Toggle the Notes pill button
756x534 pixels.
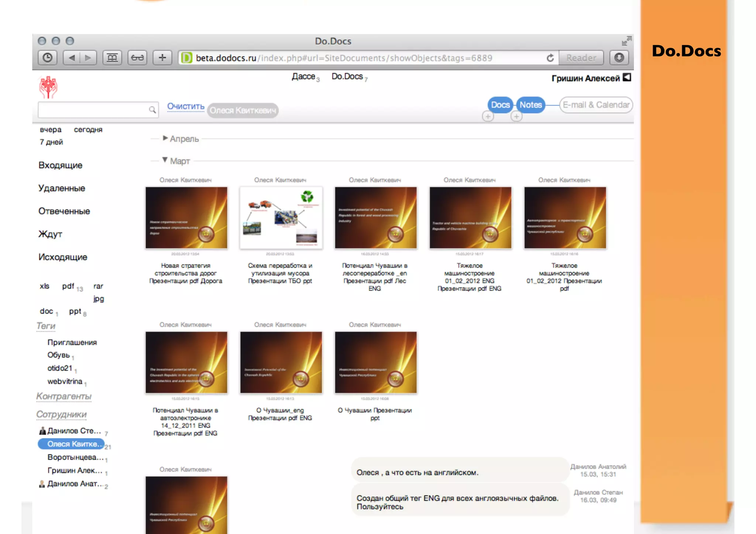click(x=530, y=105)
